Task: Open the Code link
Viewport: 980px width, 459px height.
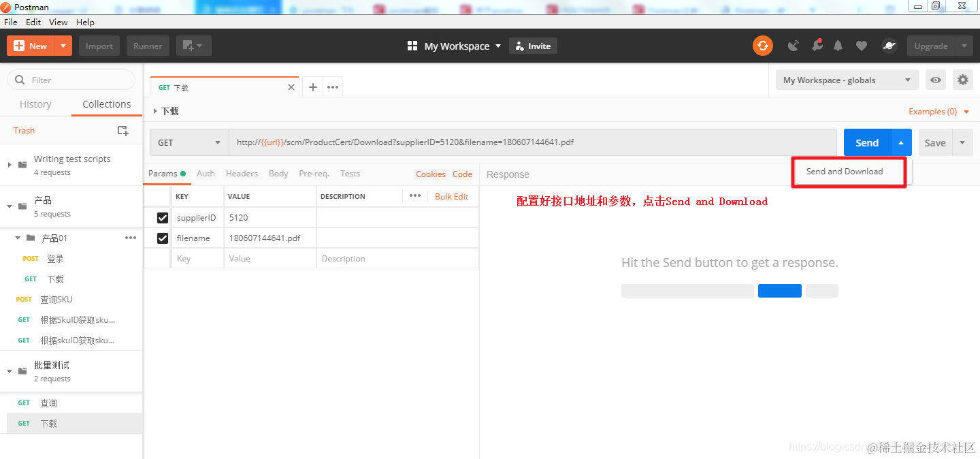Action: click(x=462, y=174)
